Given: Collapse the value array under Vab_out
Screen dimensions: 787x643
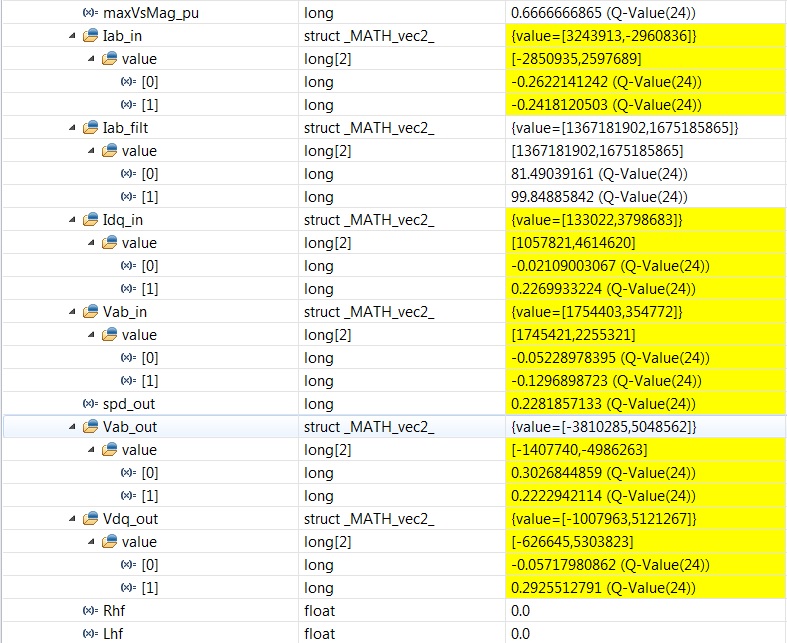Looking at the screenshot, I should pos(91,450).
